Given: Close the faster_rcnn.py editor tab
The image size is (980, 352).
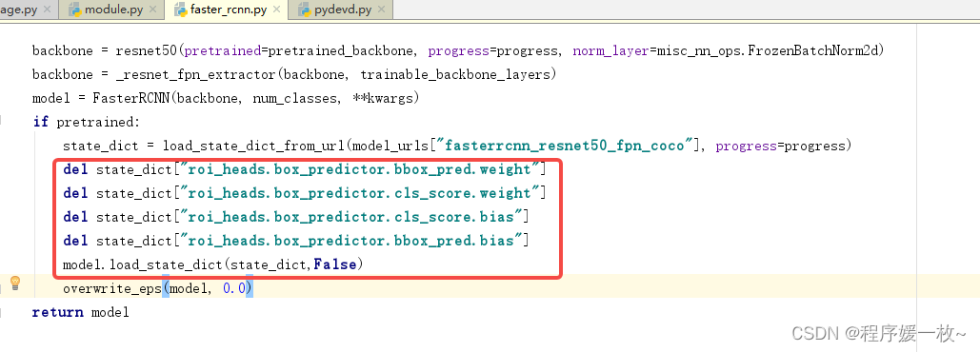Looking at the screenshot, I should pos(276,10).
